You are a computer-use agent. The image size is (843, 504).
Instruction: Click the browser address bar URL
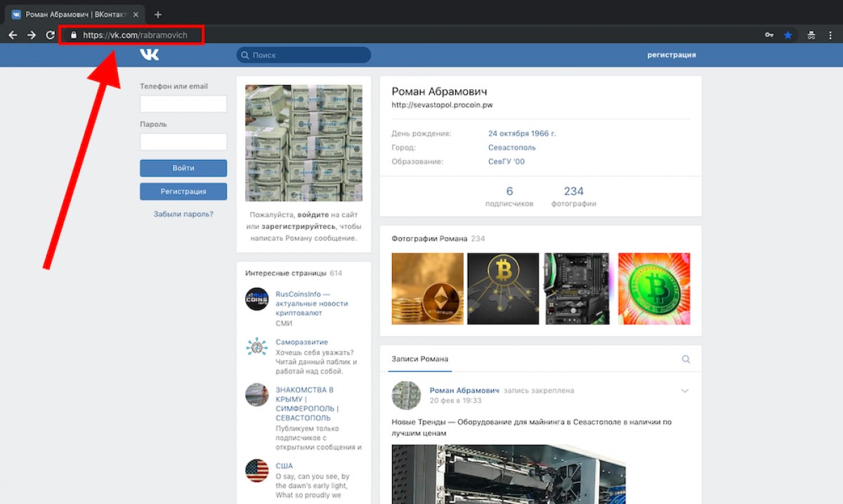pyautogui.click(x=135, y=35)
